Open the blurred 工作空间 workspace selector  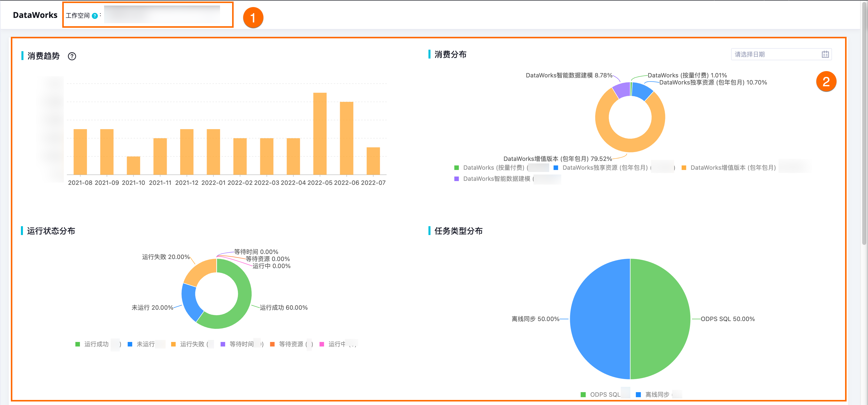[x=162, y=15]
